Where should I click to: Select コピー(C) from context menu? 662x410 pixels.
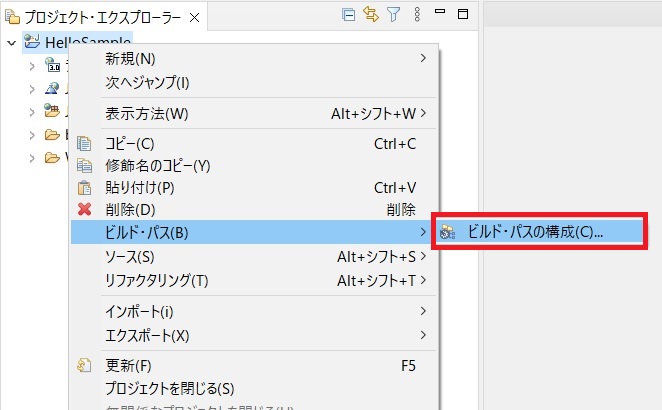130,144
